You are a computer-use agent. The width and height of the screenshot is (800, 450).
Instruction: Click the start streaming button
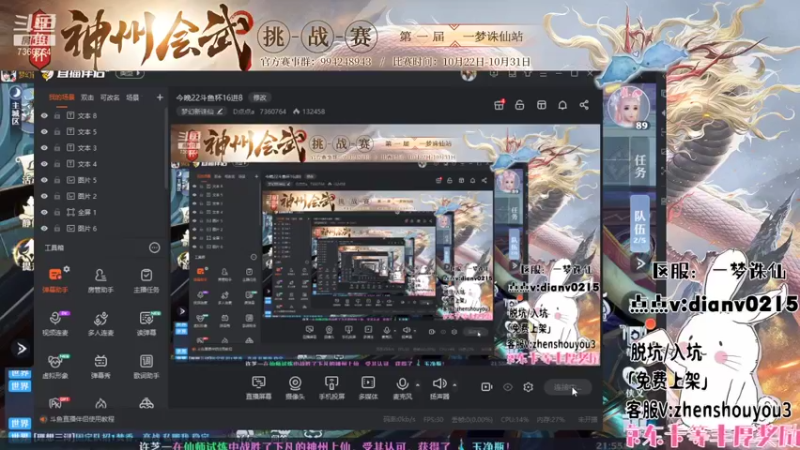tap(568, 388)
